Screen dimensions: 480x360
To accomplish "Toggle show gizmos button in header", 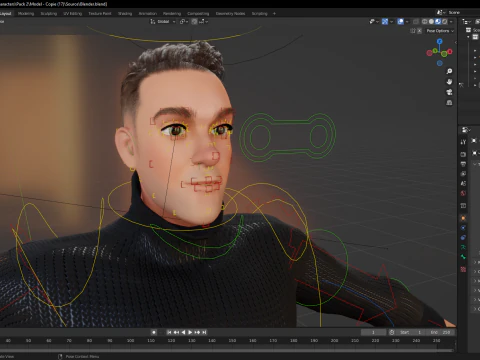I will point(385,22).
